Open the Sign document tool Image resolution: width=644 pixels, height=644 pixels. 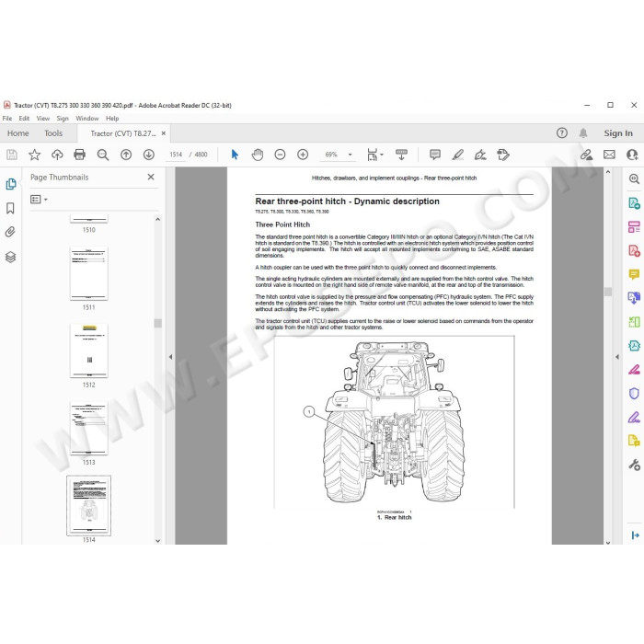point(480,155)
